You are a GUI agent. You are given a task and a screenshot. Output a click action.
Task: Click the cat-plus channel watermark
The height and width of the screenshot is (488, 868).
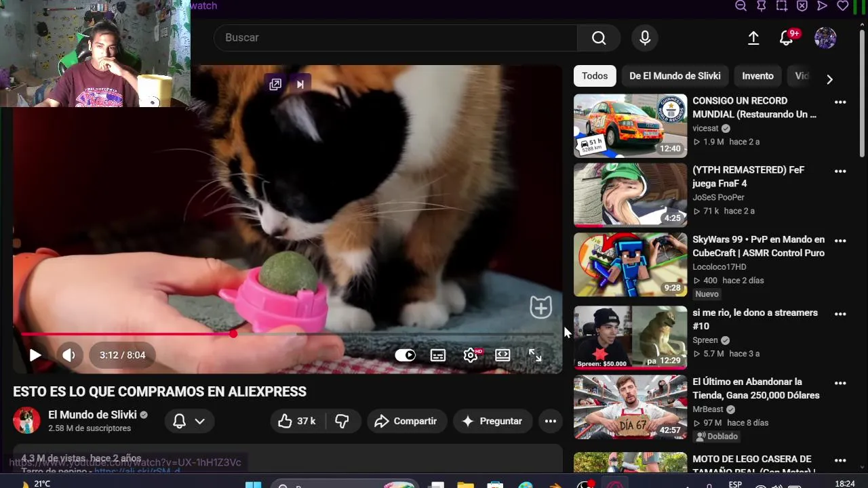tap(540, 307)
